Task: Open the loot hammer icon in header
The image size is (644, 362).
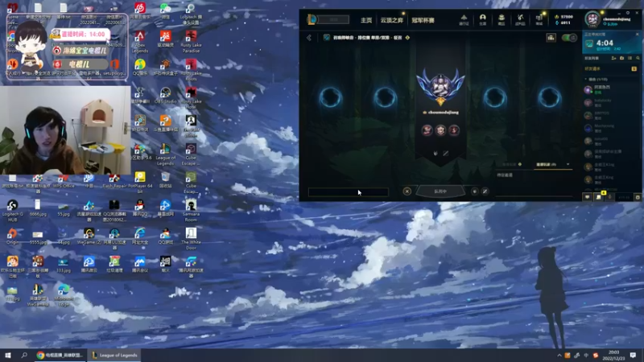Action: [520, 19]
